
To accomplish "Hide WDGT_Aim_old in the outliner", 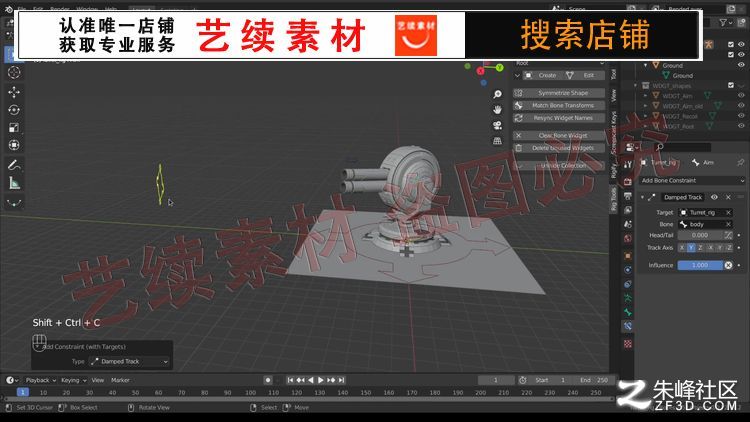I will coord(741,106).
